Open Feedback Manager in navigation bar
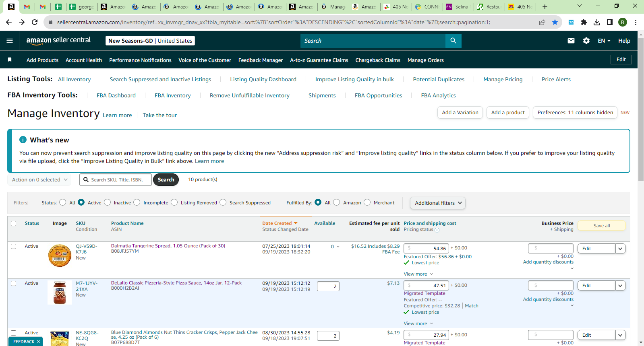Image resolution: width=644 pixels, height=346 pixels. click(261, 60)
